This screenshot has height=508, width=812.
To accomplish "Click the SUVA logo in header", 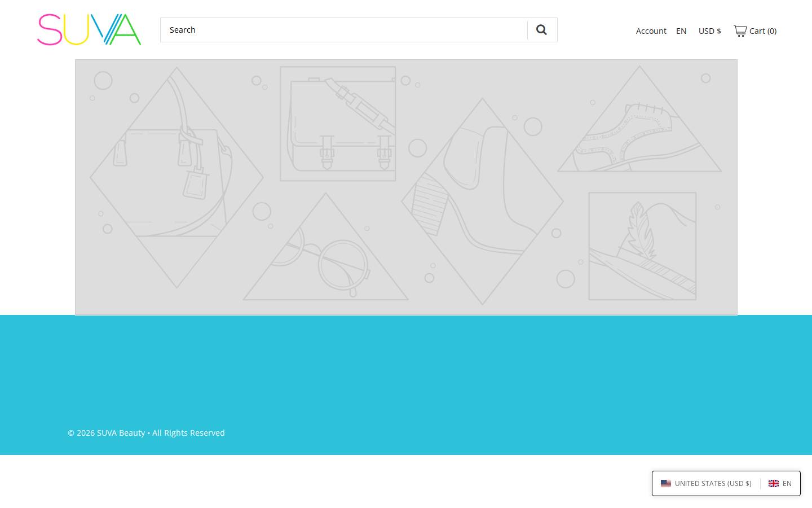I will (x=89, y=30).
